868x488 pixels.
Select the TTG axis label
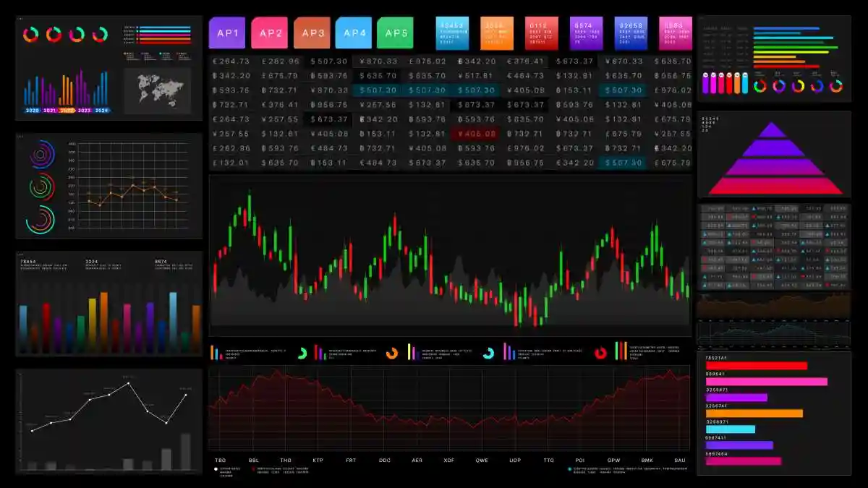point(549,460)
